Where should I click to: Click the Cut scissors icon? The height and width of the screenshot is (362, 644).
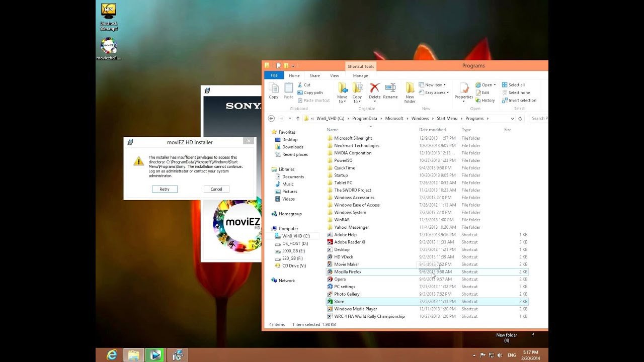coord(300,85)
